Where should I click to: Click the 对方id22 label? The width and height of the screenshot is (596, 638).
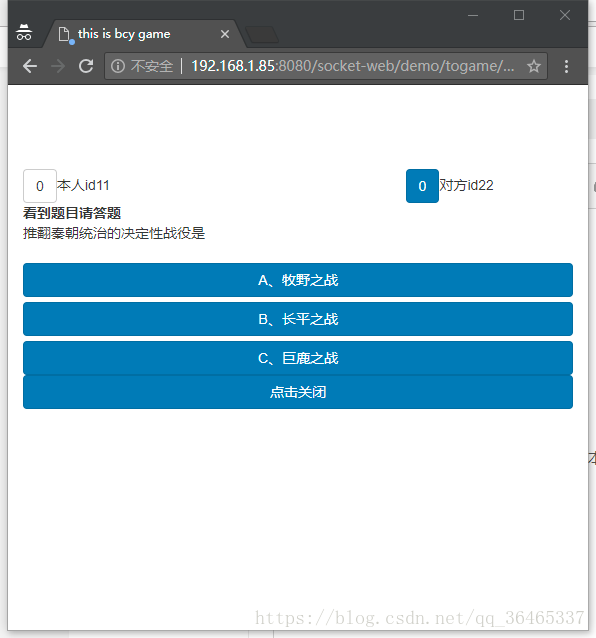click(x=466, y=186)
